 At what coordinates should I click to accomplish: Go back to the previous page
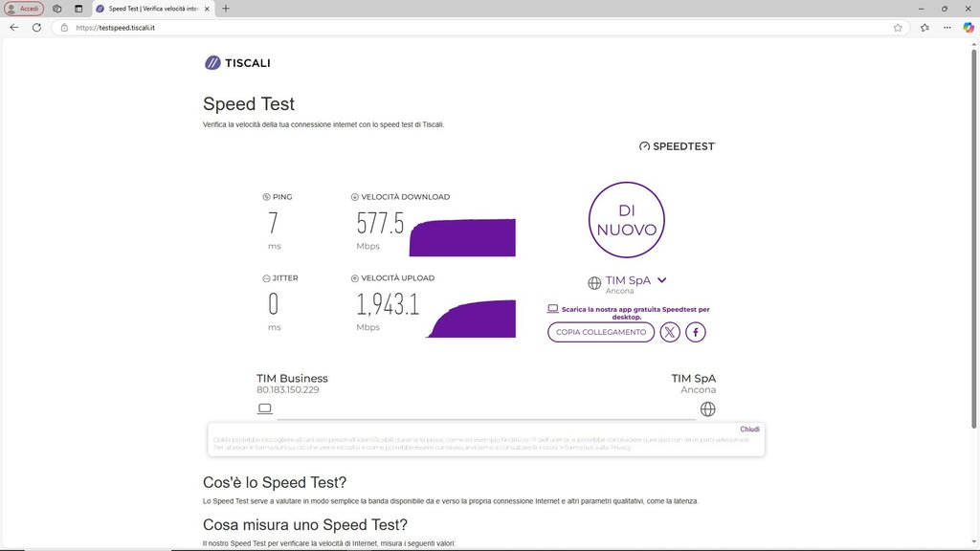(13, 28)
